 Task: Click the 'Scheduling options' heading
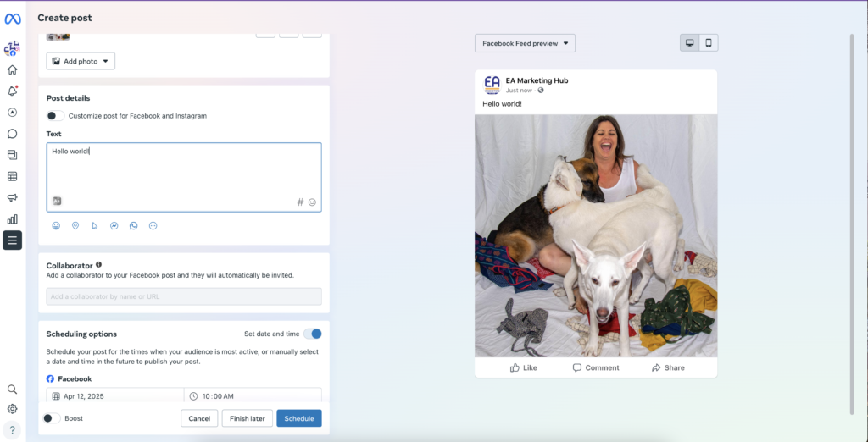(81, 334)
